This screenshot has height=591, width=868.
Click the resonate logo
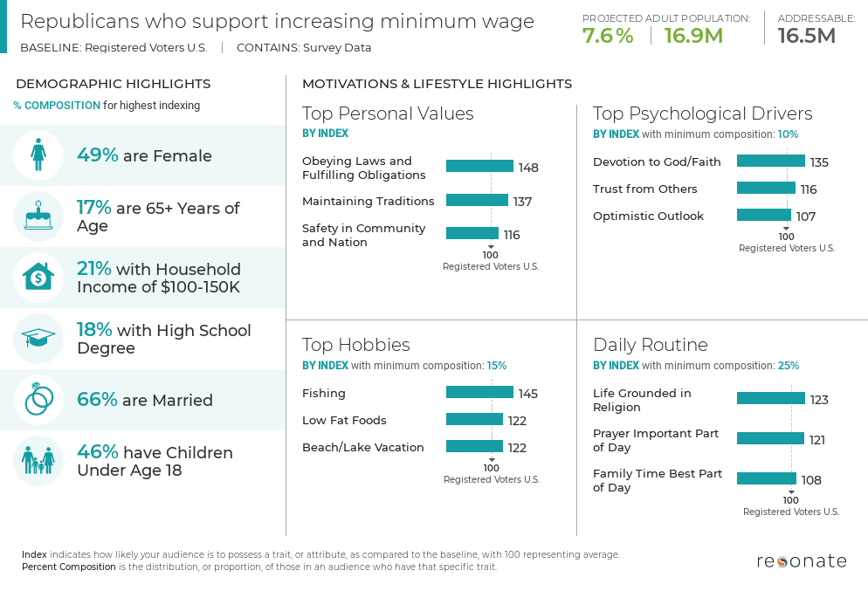tap(801, 561)
